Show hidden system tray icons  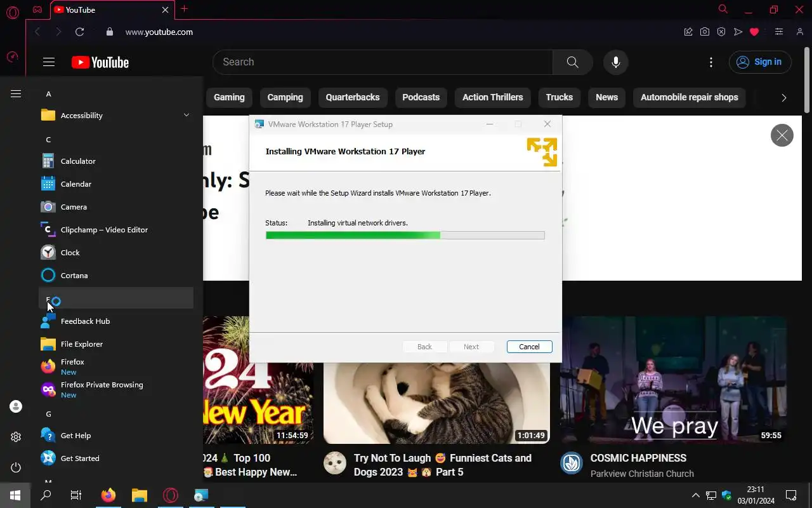[x=695, y=495]
